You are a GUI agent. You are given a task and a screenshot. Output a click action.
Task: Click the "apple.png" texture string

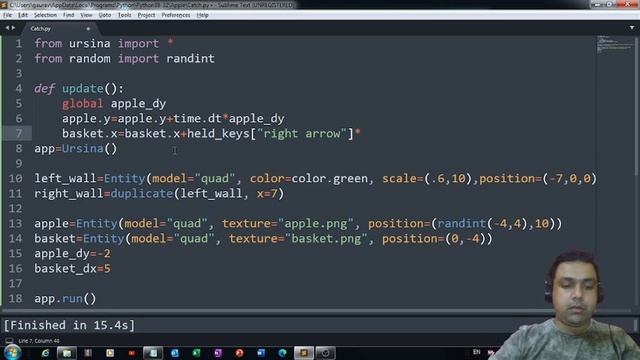316,224
